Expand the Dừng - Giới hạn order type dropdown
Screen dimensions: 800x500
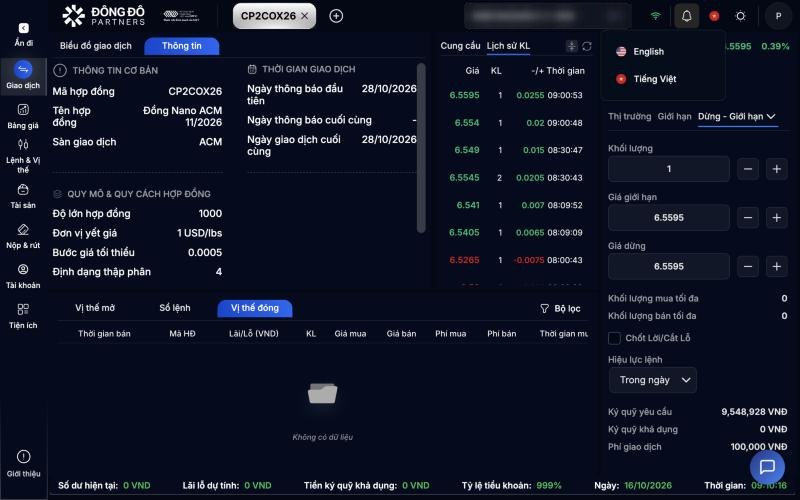click(737, 116)
